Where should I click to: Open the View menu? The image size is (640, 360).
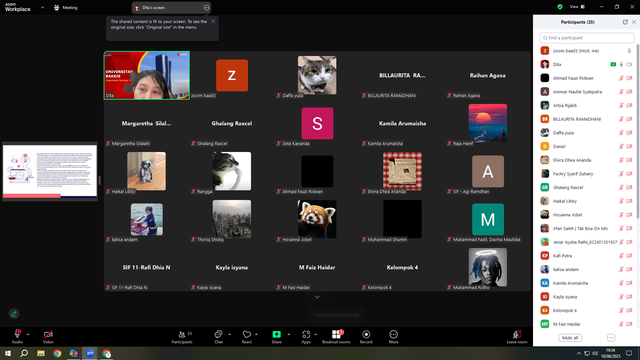pyautogui.click(x=577, y=7)
